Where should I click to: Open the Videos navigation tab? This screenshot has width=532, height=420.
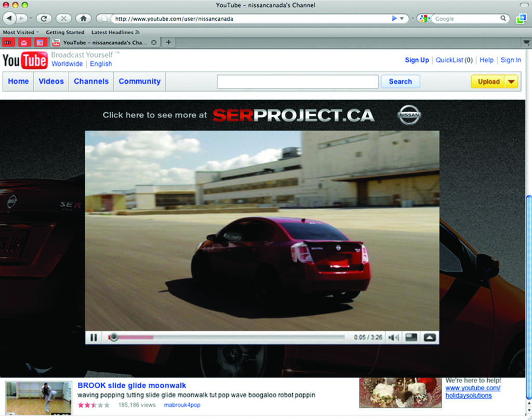51,82
